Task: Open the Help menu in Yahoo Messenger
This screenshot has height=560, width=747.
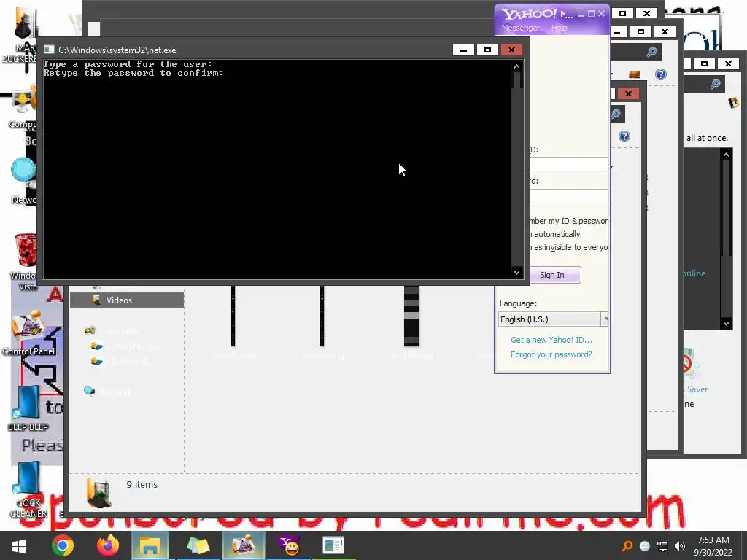Action: click(x=560, y=28)
